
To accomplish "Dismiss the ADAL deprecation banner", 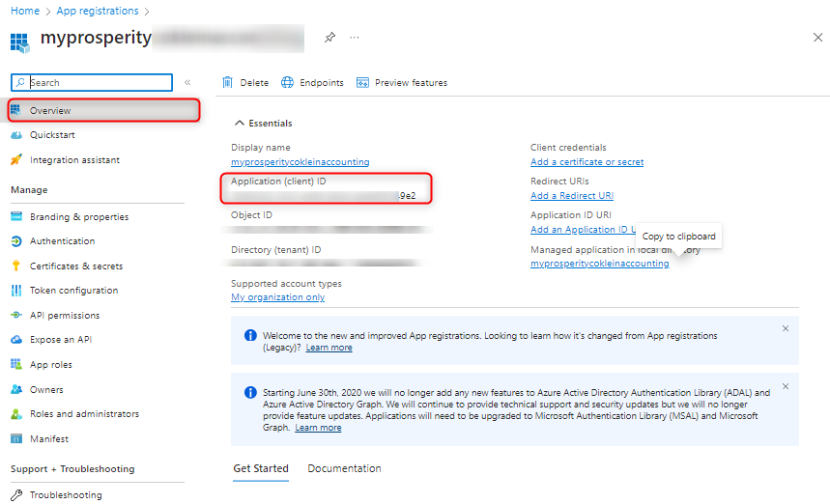I will point(786,386).
